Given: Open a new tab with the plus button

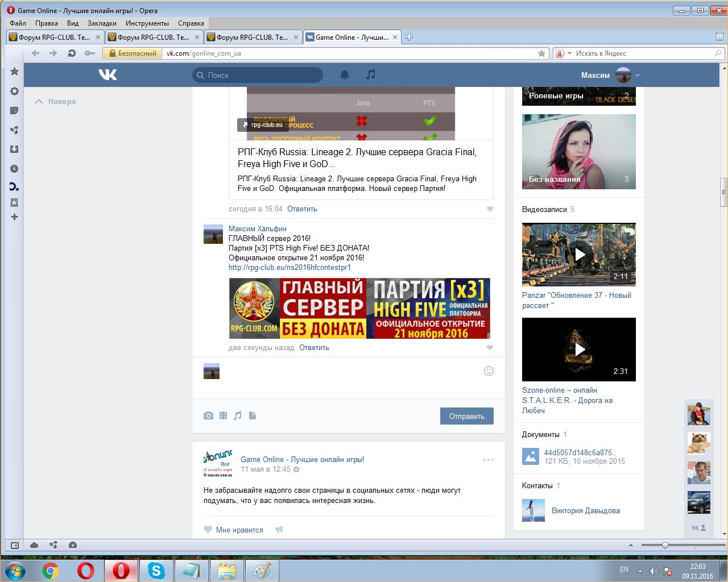Looking at the screenshot, I should (408, 38).
